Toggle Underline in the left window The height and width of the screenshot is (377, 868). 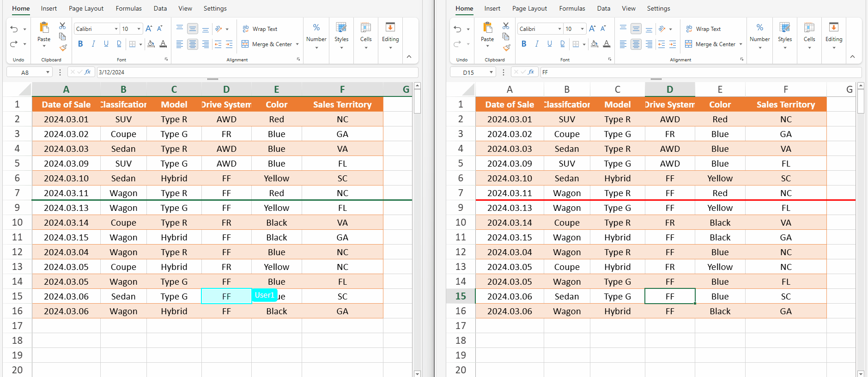106,44
